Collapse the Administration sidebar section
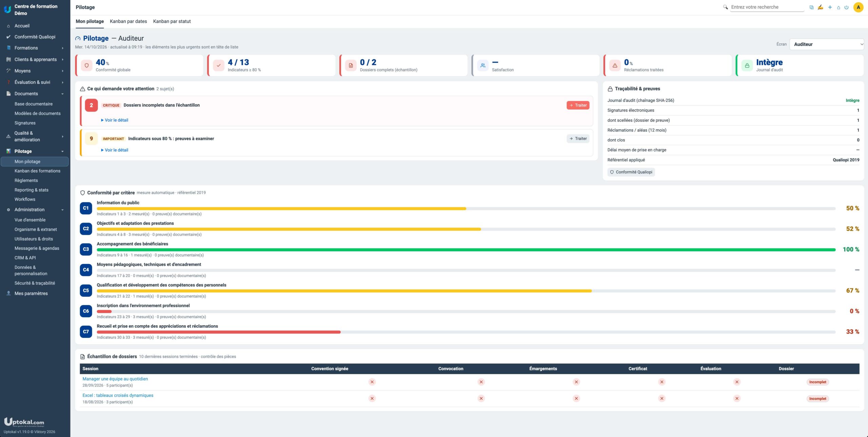This screenshot has width=868, height=437. point(35,210)
